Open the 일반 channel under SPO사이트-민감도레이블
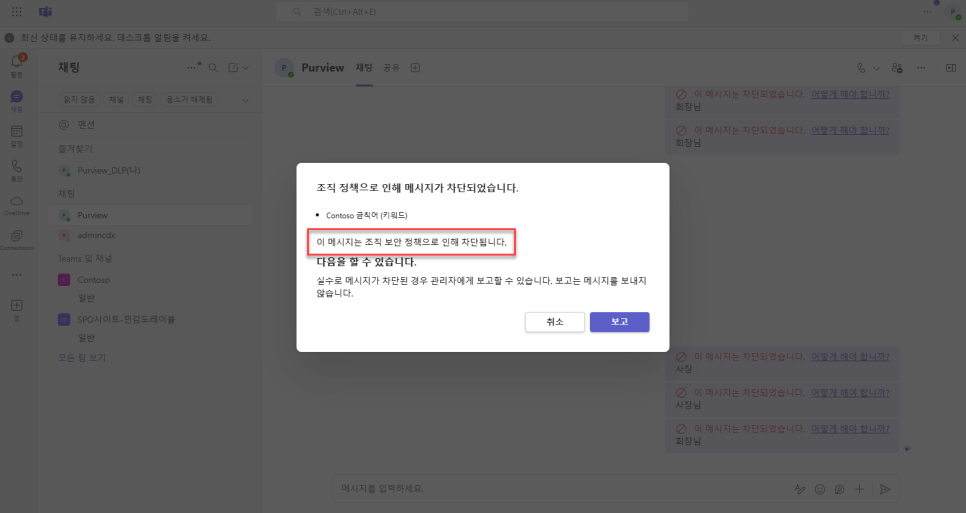Screen dimensions: 966x513 (86, 338)
